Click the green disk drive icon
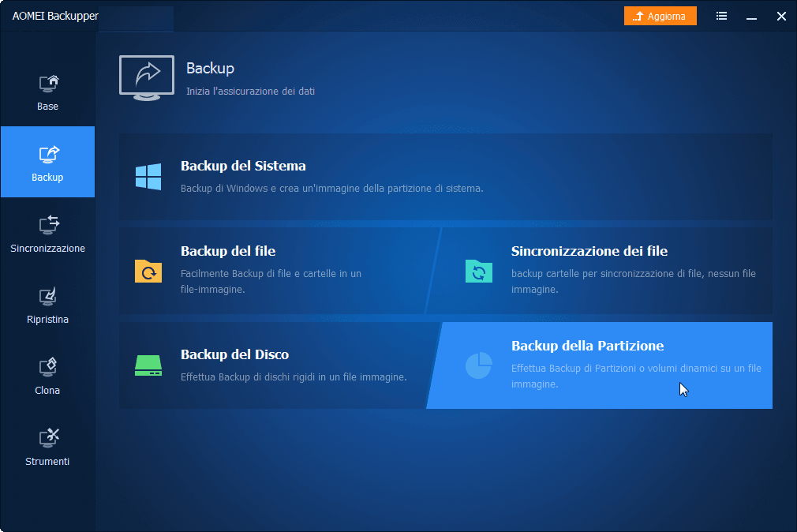The image size is (797, 532). click(x=148, y=365)
